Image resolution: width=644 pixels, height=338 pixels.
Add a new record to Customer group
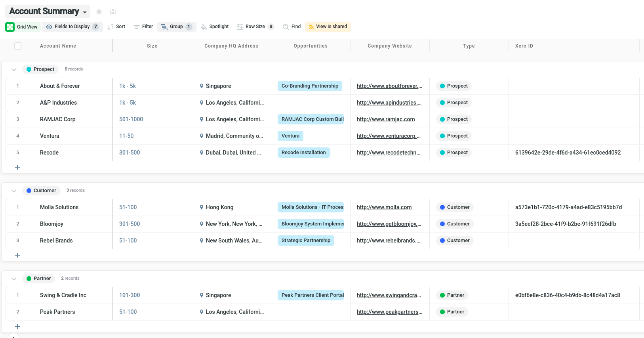click(x=17, y=255)
